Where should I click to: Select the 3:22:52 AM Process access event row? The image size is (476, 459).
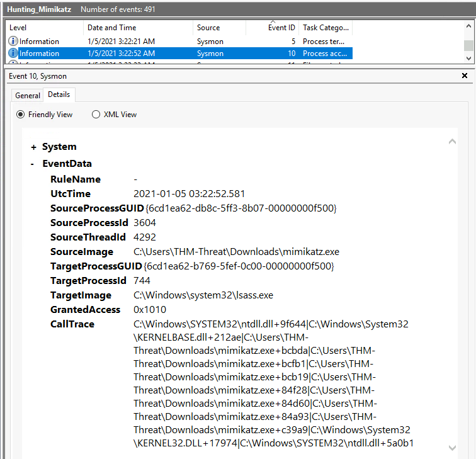tap(179, 54)
